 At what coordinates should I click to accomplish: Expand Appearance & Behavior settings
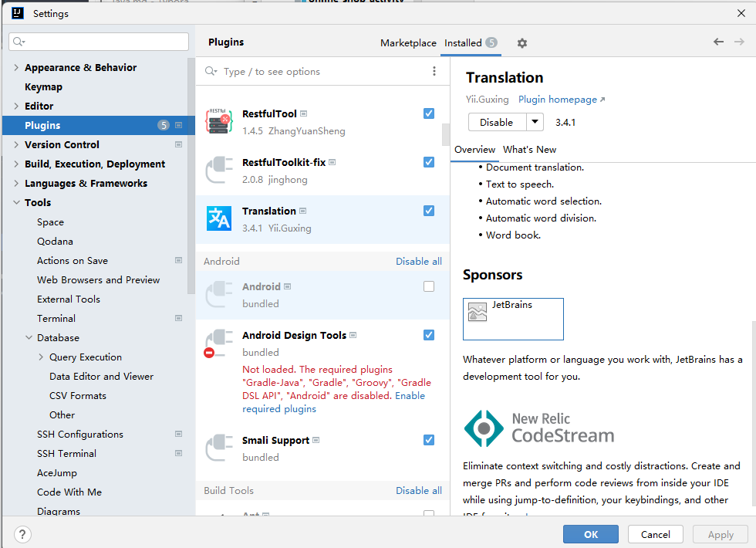pos(16,68)
